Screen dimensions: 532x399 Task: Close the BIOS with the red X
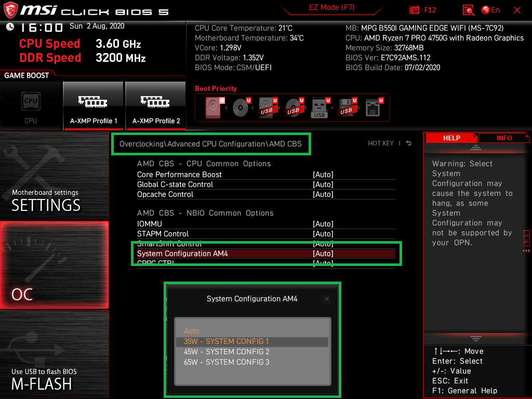pyautogui.click(x=517, y=10)
